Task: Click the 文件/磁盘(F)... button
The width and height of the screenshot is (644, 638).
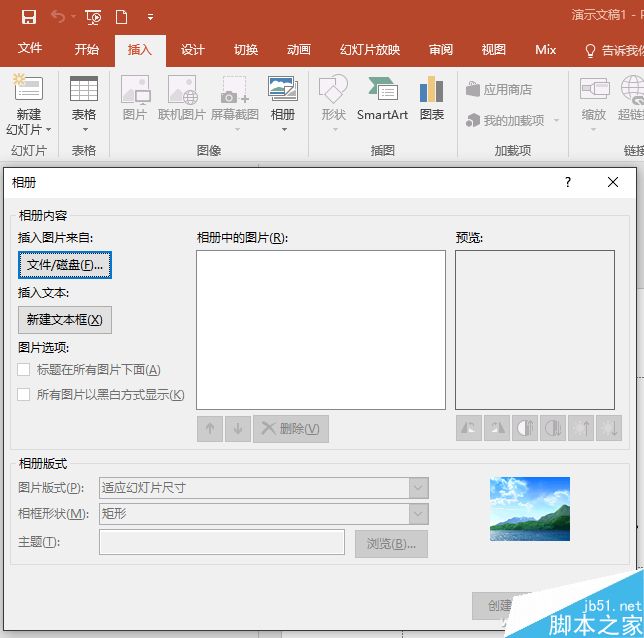Action: point(65,265)
